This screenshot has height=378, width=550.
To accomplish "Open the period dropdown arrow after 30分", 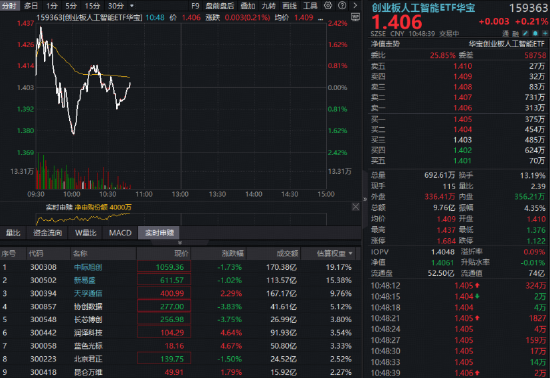I will (132, 6).
